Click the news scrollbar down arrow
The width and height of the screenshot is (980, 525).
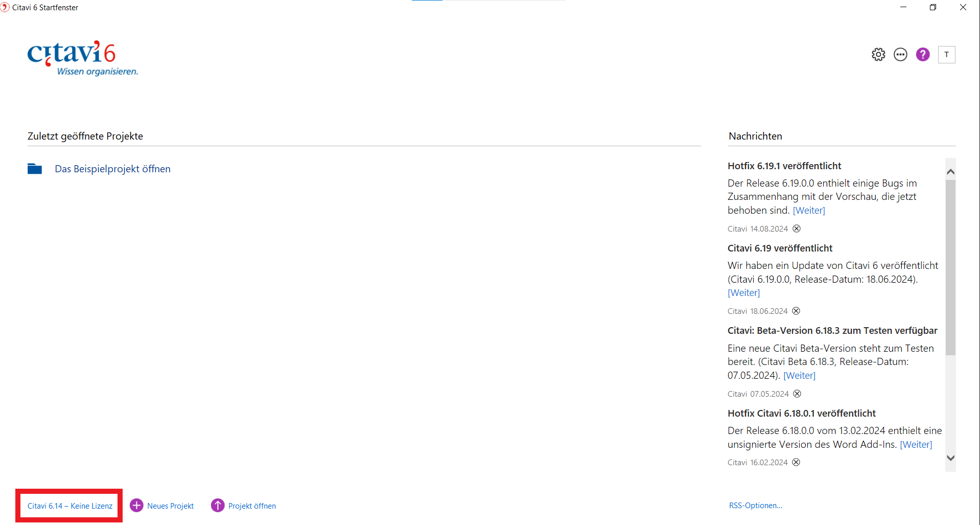pyautogui.click(x=950, y=458)
